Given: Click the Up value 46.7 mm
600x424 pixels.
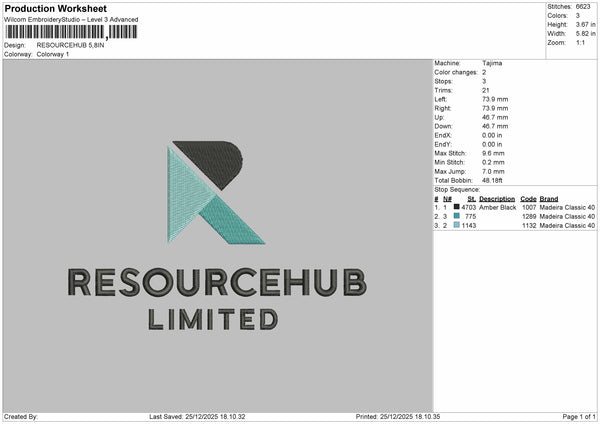Looking at the screenshot, I should point(495,117).
